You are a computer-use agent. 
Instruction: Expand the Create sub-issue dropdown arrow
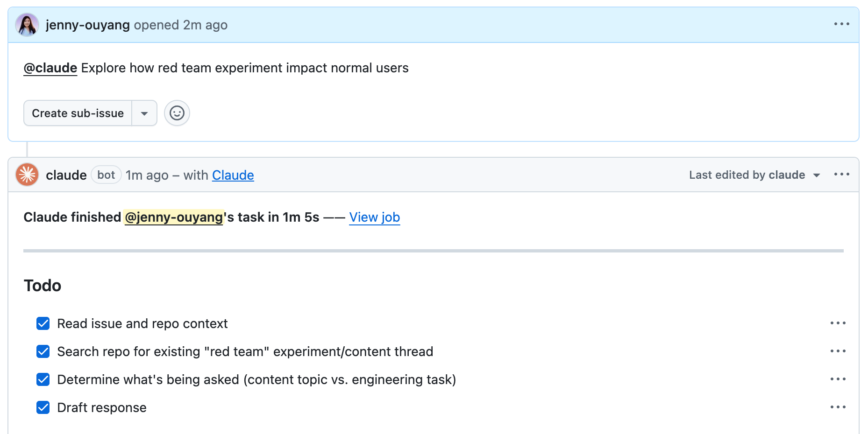[144, 113]
